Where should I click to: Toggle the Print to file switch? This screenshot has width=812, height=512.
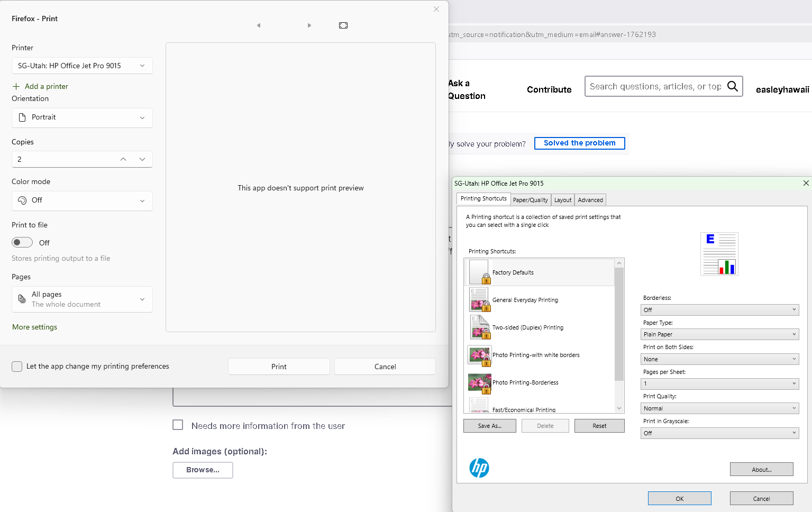coord(22,242)
